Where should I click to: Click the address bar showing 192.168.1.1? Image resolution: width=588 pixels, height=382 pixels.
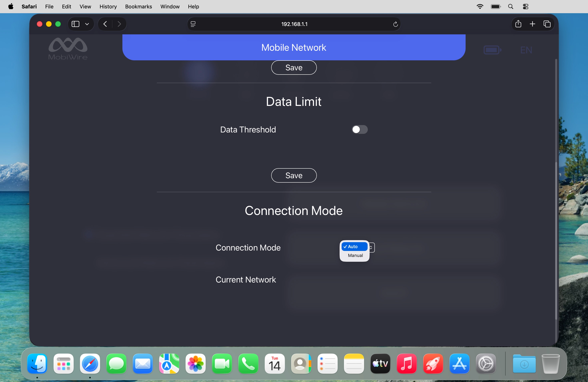294,24
